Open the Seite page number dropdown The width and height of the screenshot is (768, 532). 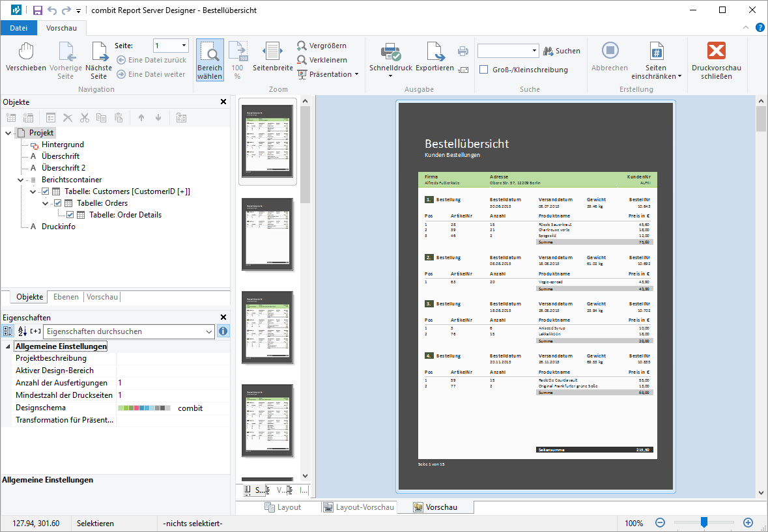[184, 46]
